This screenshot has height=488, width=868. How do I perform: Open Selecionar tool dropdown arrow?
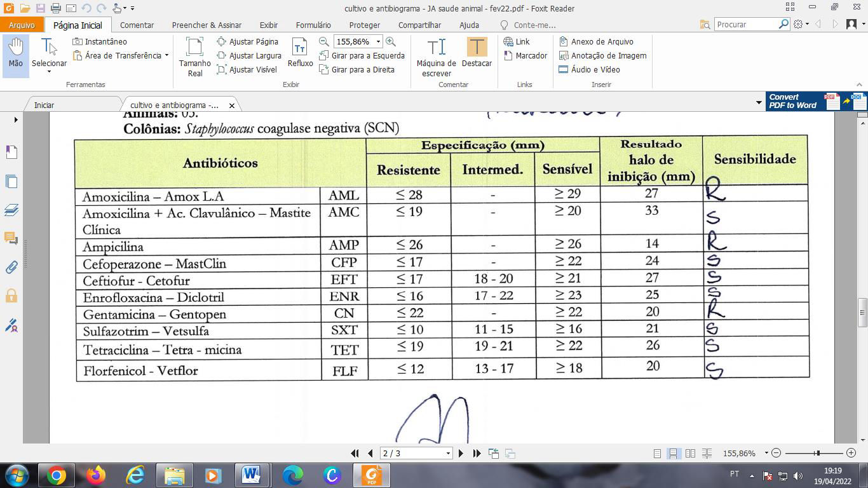point(49,72)
